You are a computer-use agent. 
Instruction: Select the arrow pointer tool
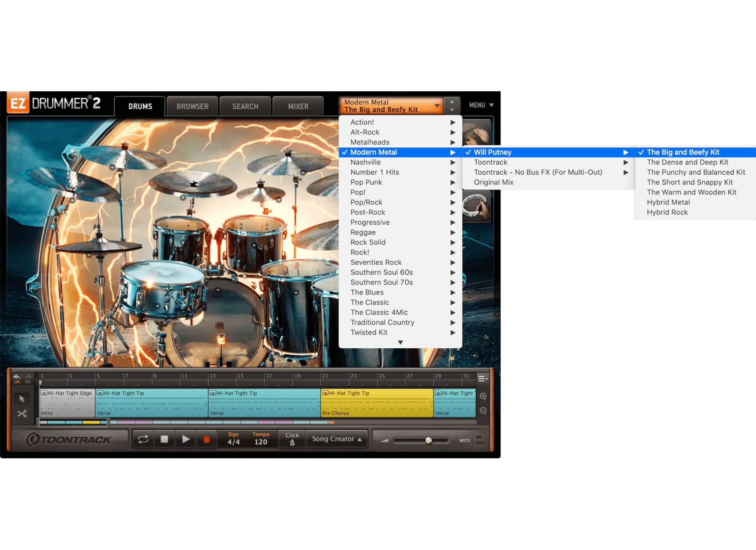22,399
